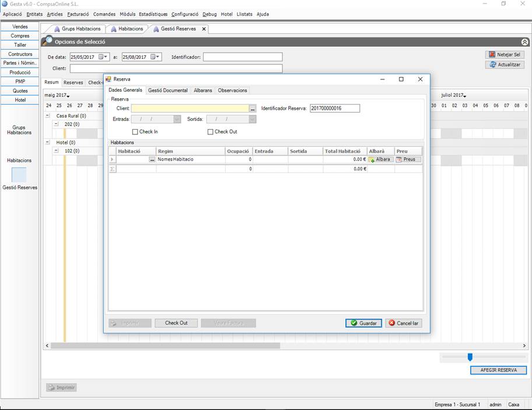
Task: Switch to the Gestió Documental tab
Action: 167,91
